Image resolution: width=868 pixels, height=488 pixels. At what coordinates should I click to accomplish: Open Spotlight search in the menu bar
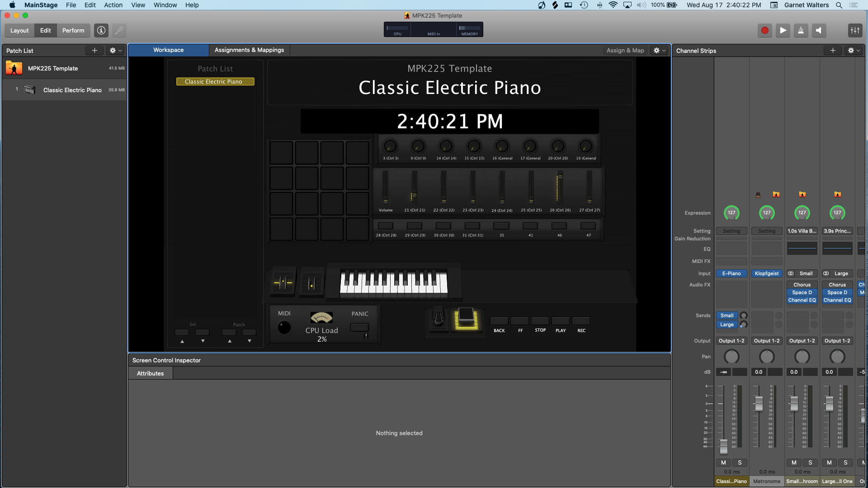click(839, 5)
